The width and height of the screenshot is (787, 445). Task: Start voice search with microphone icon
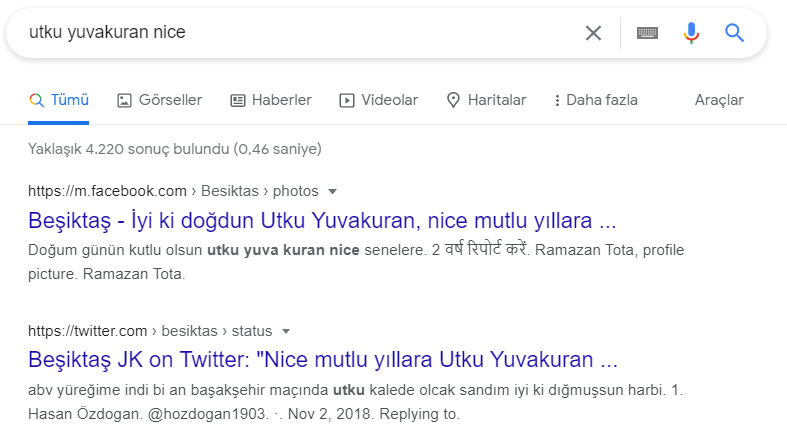[x=691, y=33]
